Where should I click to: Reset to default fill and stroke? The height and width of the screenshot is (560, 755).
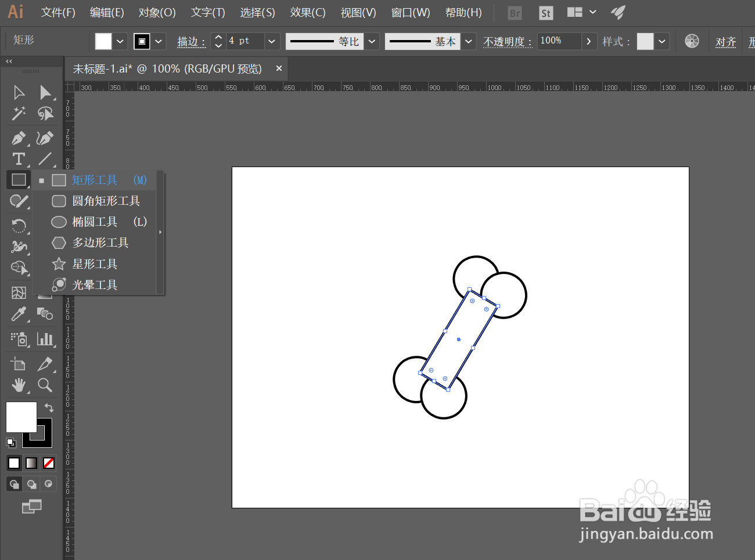click(x=11, y=443)
